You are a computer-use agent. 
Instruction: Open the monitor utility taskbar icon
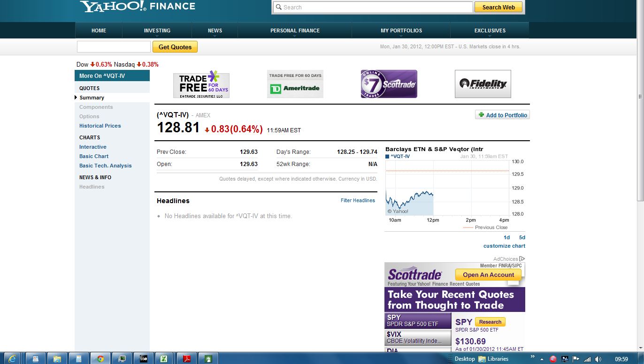(122, 359)
